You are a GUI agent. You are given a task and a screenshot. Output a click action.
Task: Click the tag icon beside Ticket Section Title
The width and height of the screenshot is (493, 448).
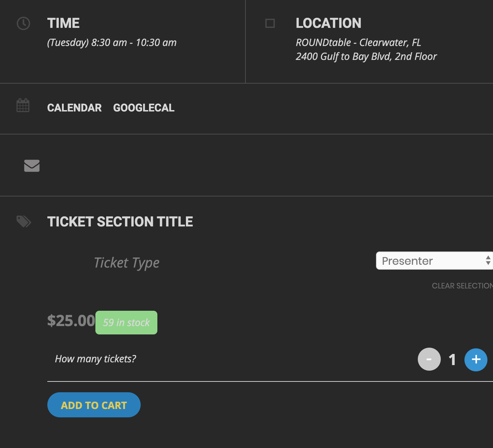coord(23,221)
